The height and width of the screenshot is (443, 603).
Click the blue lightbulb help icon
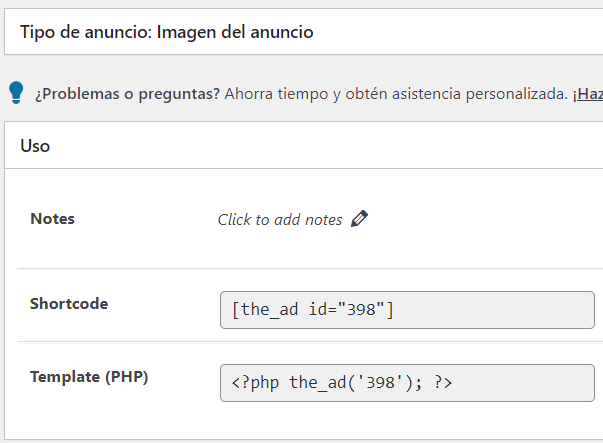(x=16, y=93)
